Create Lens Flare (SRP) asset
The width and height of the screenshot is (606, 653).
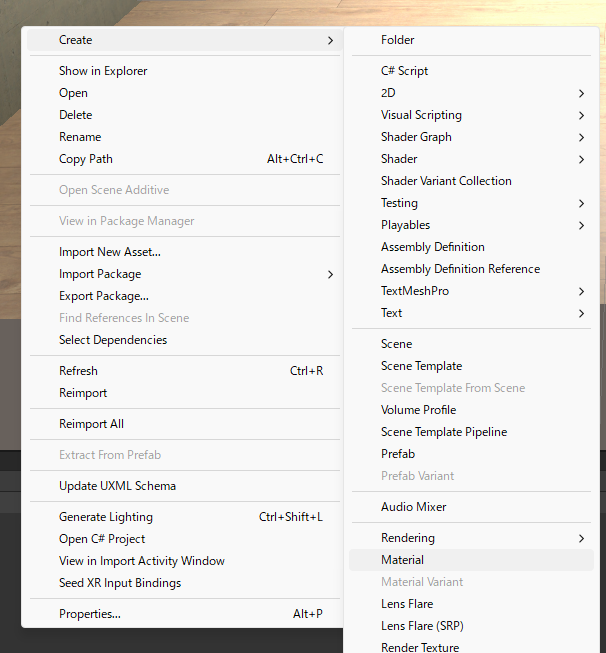click(x=471, y=626)
